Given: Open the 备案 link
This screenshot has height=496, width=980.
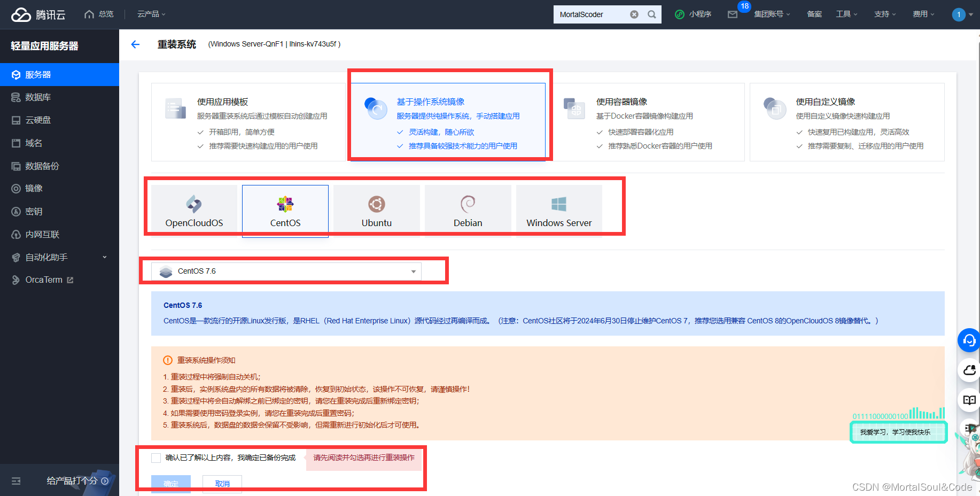Looking at the screenshot, I should click(x=814, y=14).
